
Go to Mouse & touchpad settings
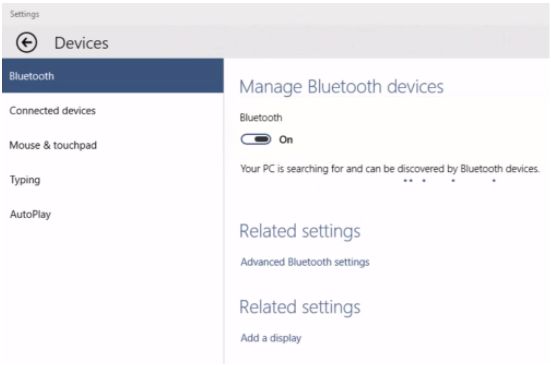112,145
